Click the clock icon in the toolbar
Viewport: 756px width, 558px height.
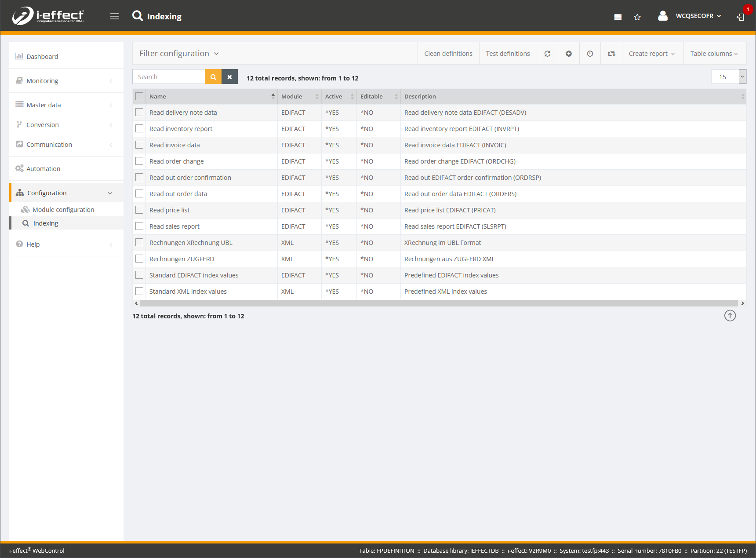click(x=590, y=54)
